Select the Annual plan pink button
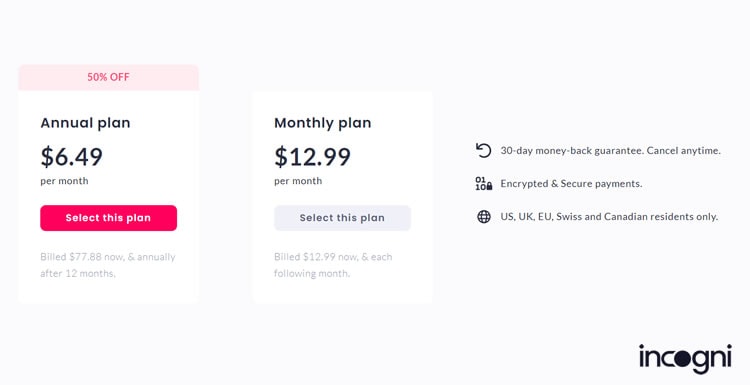This screenshot has width=750, height=385. tap(109, 218)
